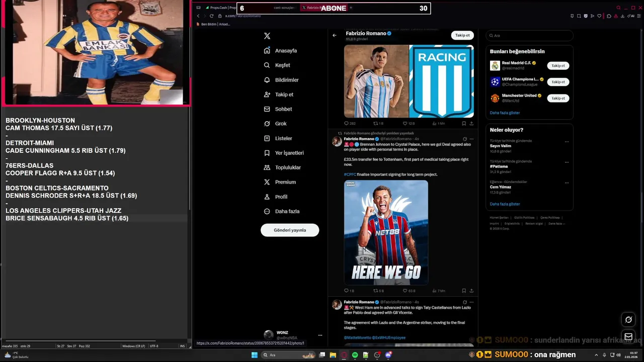The image size is (644, 362).
Task: Follow Real Madrid C.F. suggestion
Action: [558, 65]
